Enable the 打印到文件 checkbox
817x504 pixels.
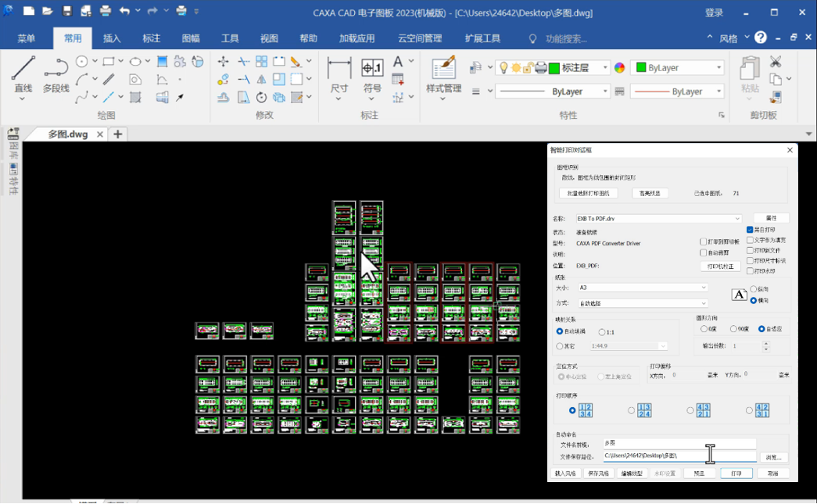pyautogui.click(x=749, y=251)
